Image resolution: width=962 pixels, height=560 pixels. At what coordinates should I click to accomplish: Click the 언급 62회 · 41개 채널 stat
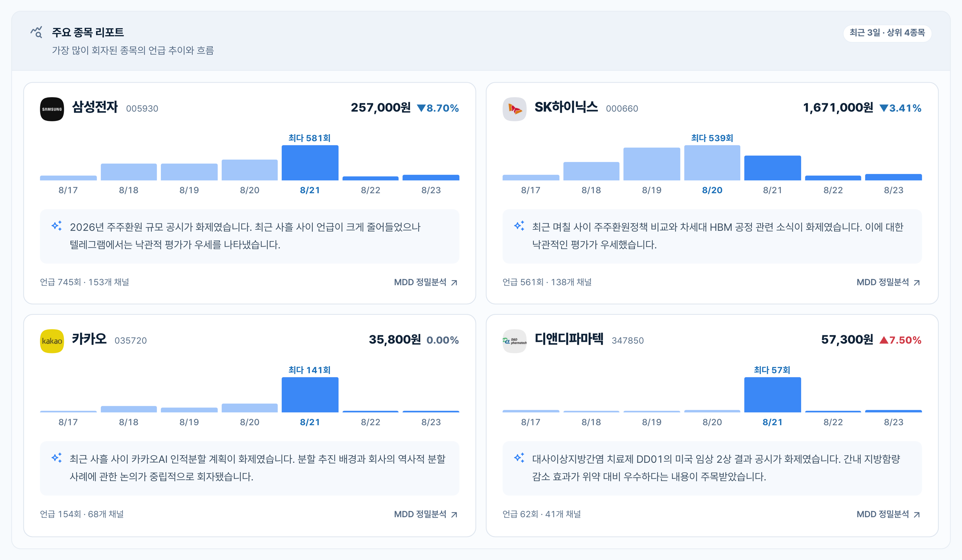542,514
